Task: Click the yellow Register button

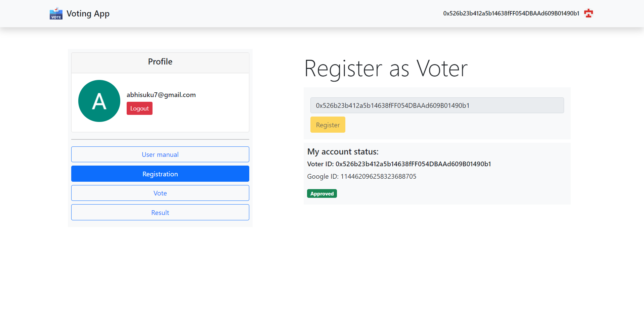Action: click(x=328, y=125)
